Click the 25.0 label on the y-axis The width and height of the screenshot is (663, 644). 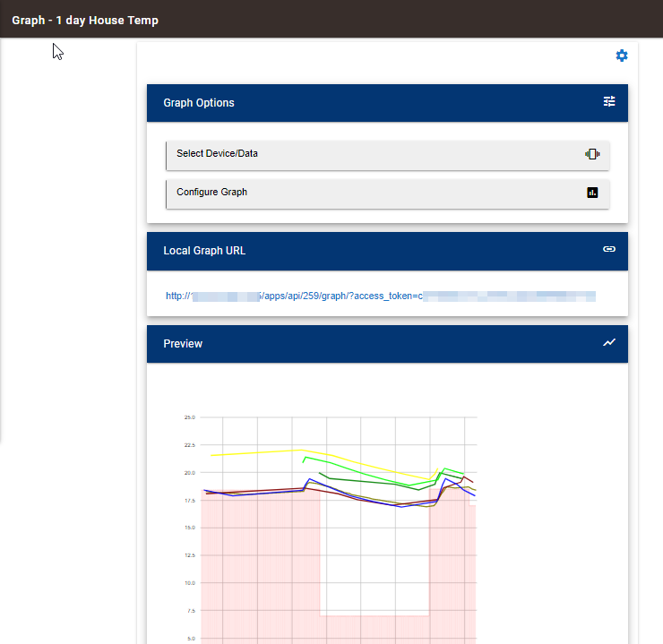pos(189,417)
